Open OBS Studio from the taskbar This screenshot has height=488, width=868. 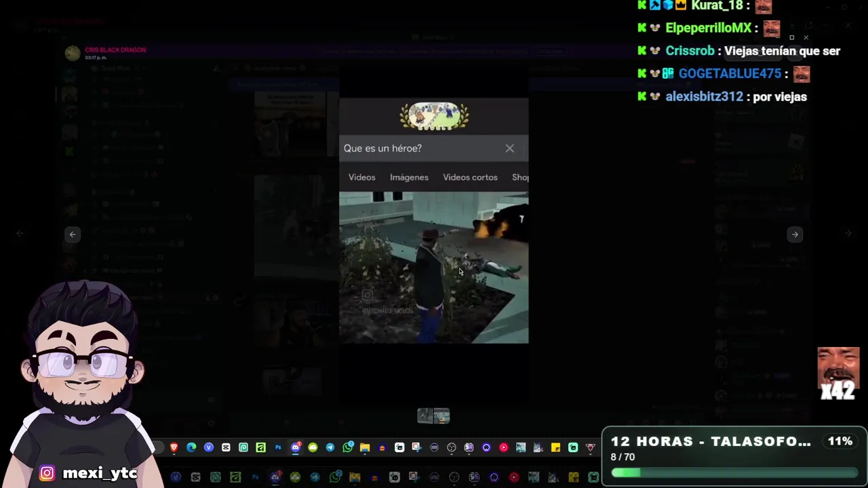pyautogui.click(x=452, y=447)
